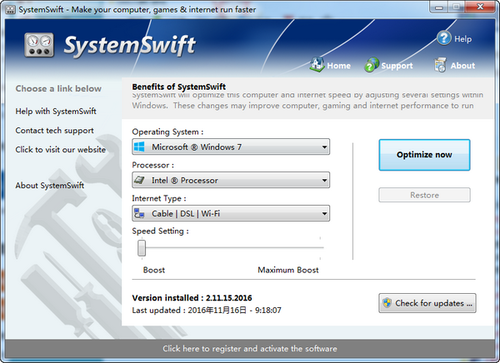This screenshot has width=500, height=363.
Task: Click the title bar application icon
Action: click(11, 9)
